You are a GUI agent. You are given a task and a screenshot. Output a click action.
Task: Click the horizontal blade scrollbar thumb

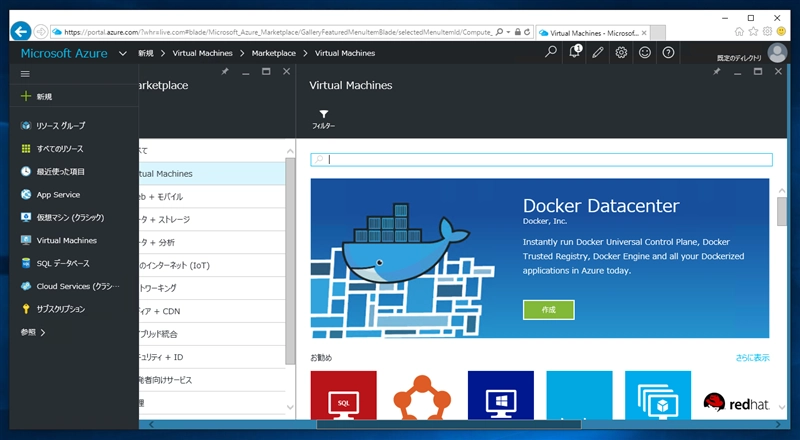coord(449,424)
